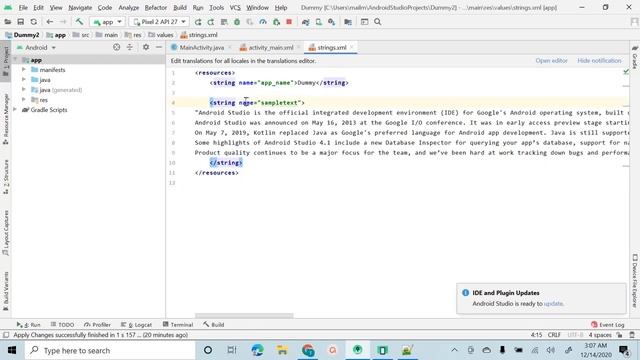The image size is (640, 360).
Task: Click the Save All icon
Action: click(x=20, y=22)
